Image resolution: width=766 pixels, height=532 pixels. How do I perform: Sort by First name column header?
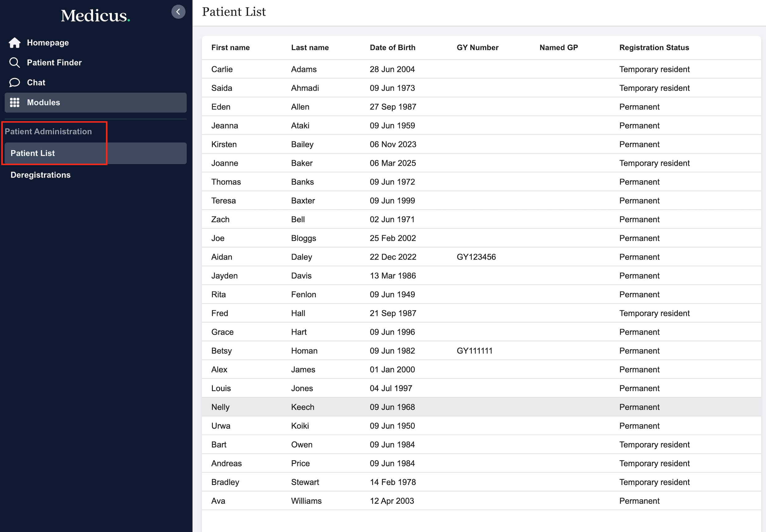(230, 48)
